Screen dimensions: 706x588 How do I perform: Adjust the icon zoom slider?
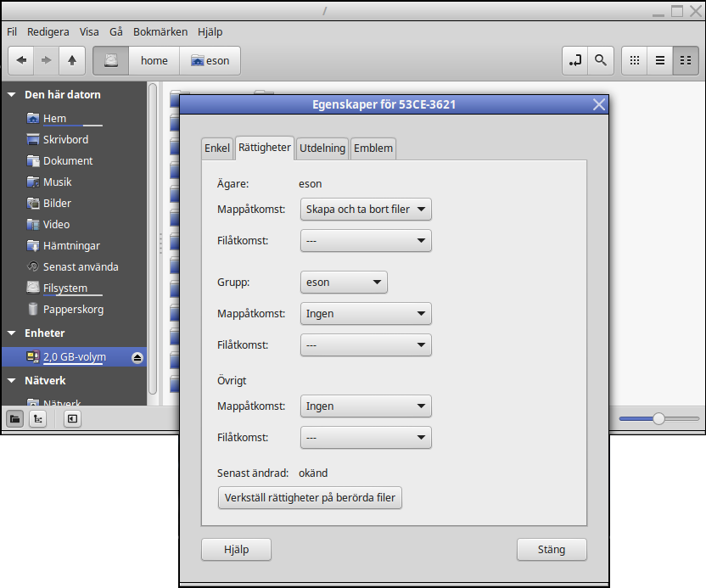(658, 418)
